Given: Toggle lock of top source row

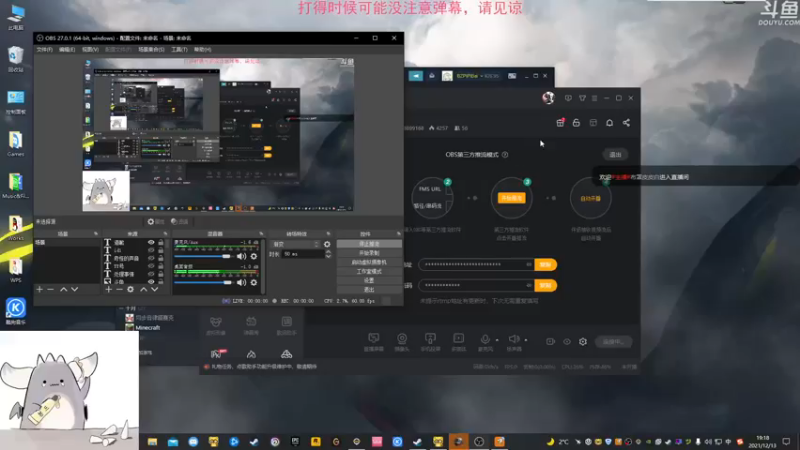Looking at the screenshot, I should pyautogui.click(x=161, y=243).
